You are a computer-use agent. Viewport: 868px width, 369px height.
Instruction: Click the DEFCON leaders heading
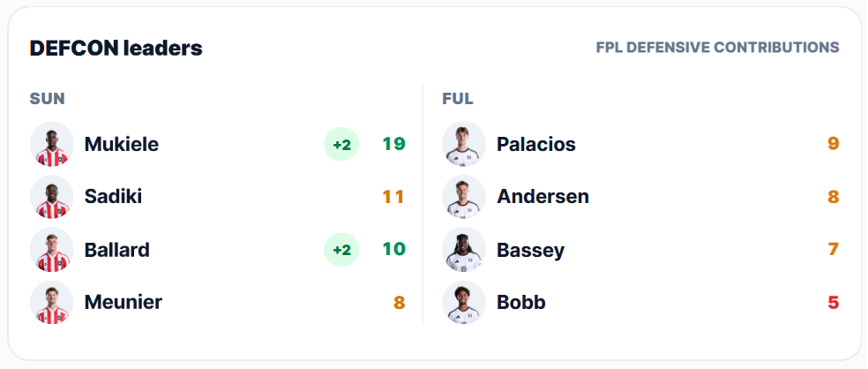[x=116, y=49]
